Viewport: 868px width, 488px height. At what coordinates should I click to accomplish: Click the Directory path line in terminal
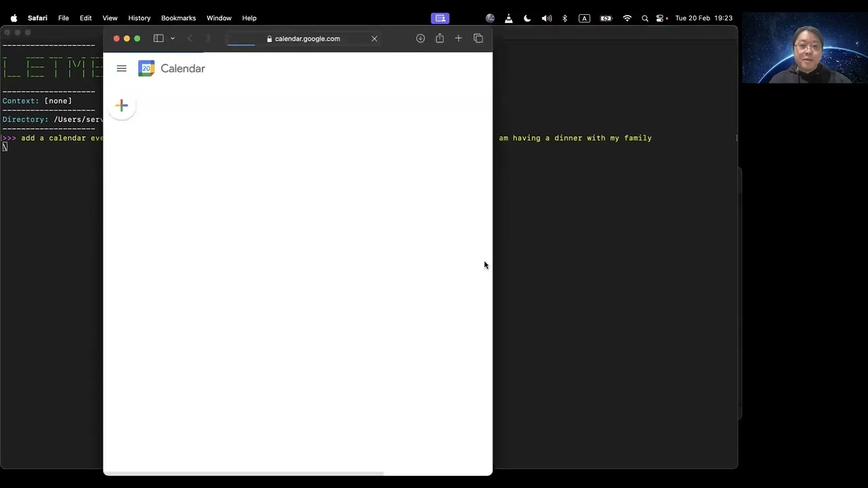click(x=53, y=119)
